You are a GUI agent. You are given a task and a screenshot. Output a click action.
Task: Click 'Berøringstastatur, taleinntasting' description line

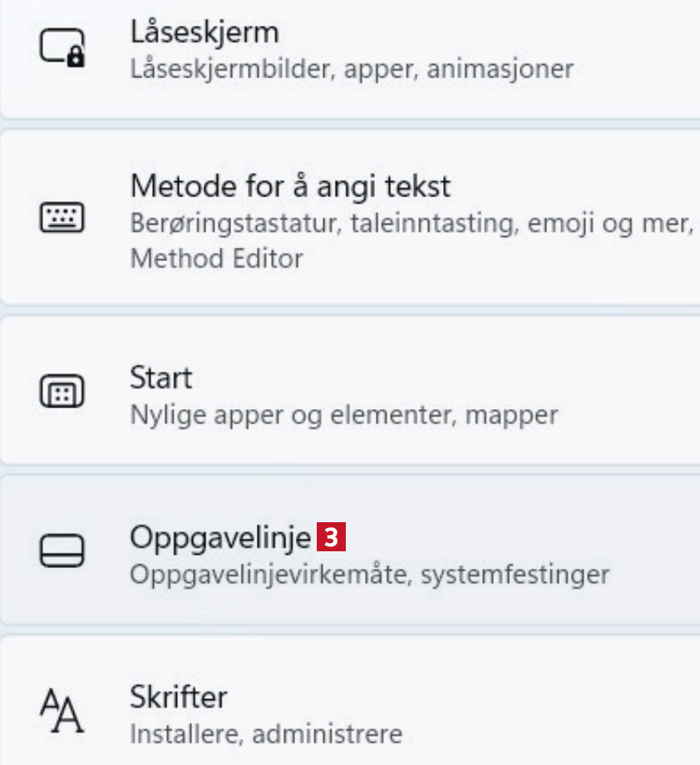[412, 223]
